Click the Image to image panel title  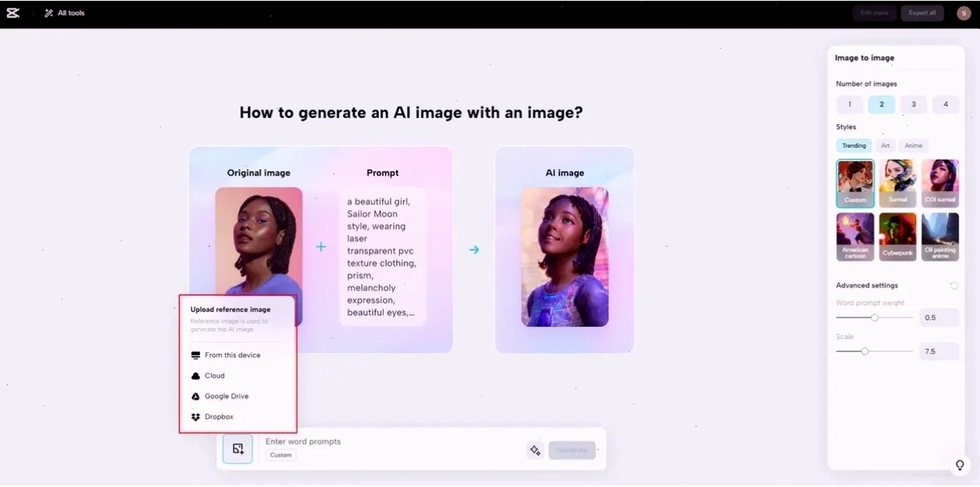point(864,58)
